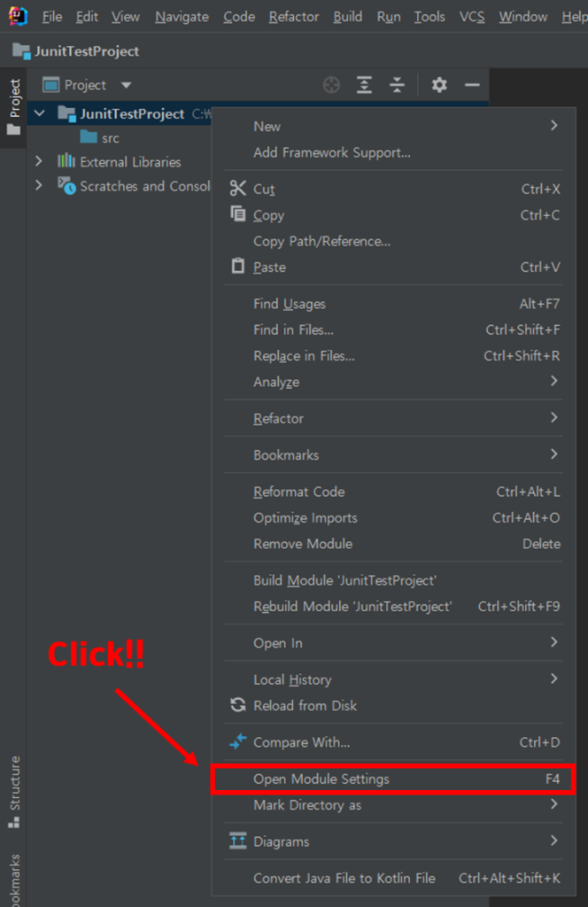This screenshot has height=907, width=588.
Task: Select the src folder in the tree
Action: pos(110,138)
